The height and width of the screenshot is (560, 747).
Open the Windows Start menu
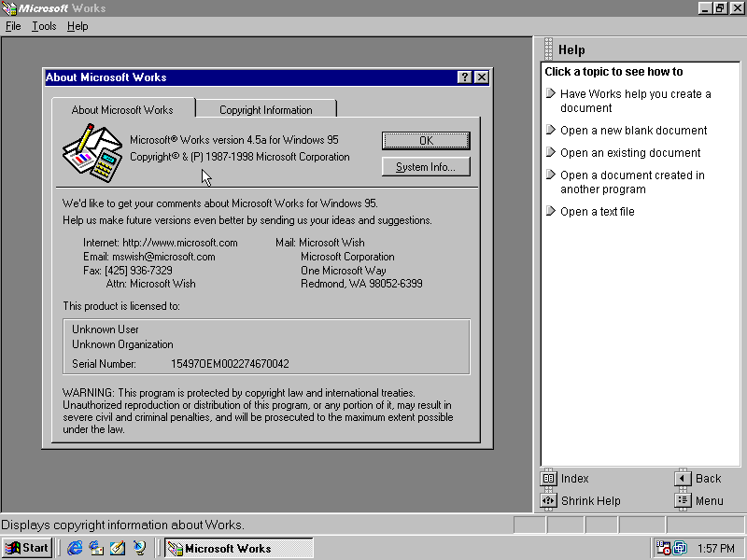(x=27, y=548)
